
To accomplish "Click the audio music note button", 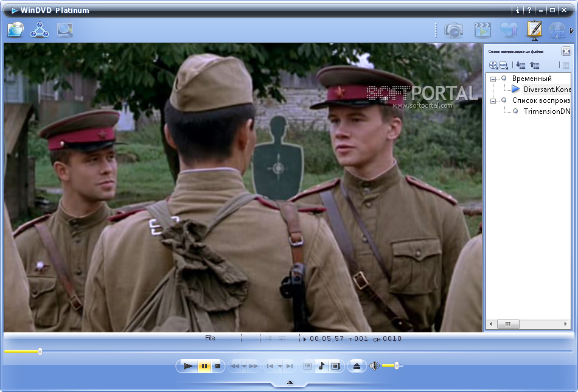I will tap(321, 366).
